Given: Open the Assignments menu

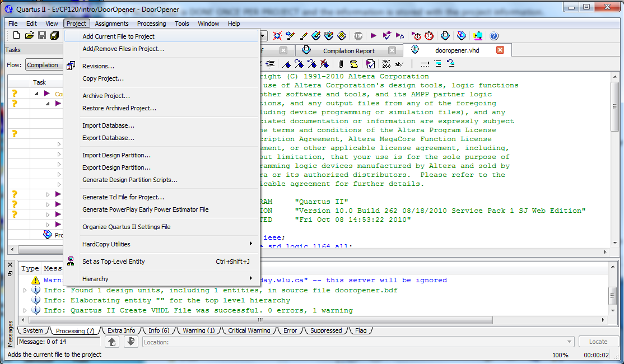Looking at the screenshot, I should [111, 24].
